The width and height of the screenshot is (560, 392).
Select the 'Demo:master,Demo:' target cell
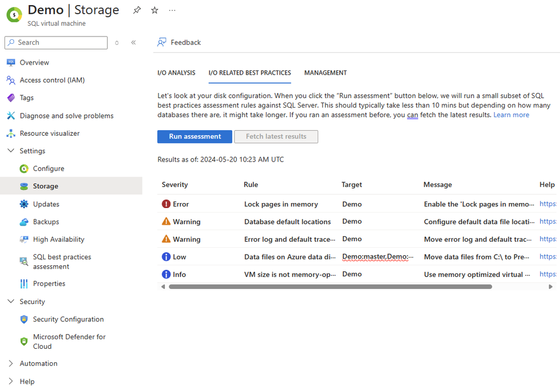(x=378, y=257)
